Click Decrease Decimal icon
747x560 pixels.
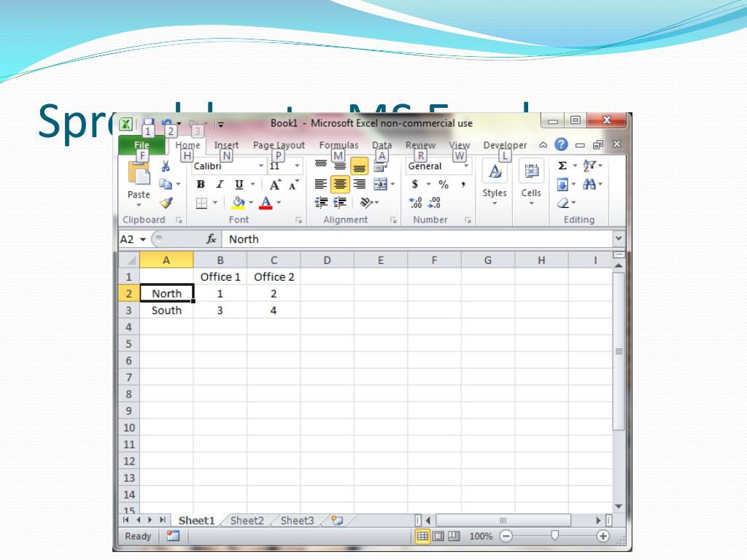coord(434,203)
